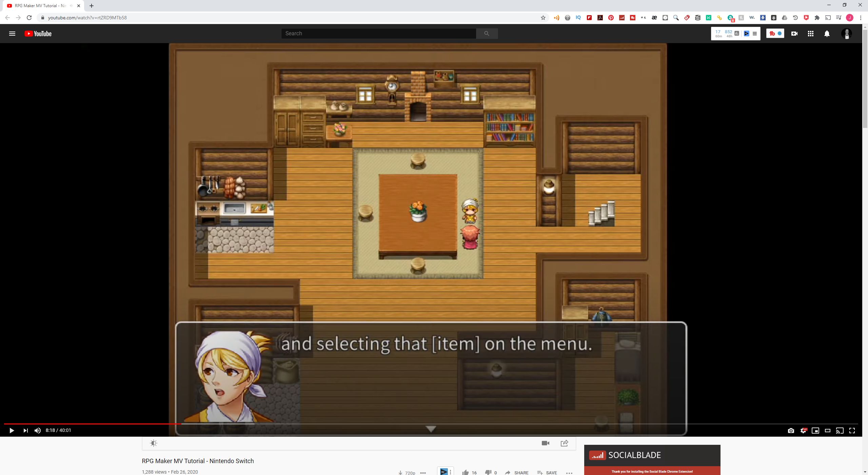Like the video with thumbs up
Screen dimensions: 868x475
click(x=466, y=472)
